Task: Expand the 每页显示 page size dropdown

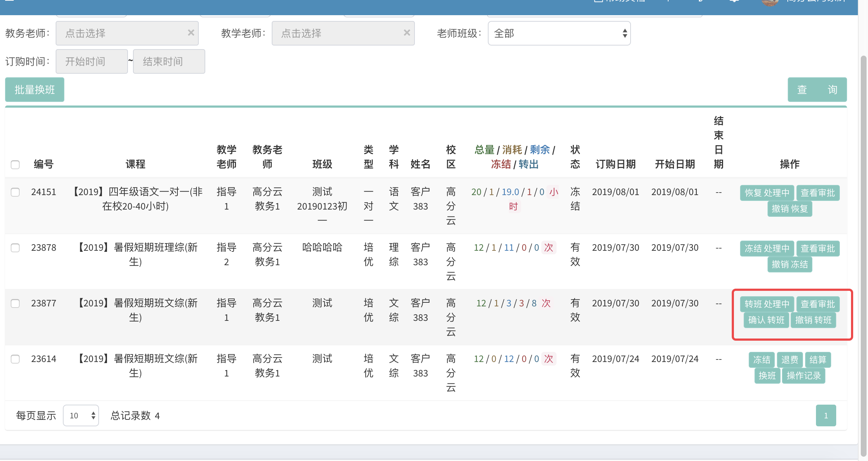Action: pyautogui.click(x=81, y=415)
